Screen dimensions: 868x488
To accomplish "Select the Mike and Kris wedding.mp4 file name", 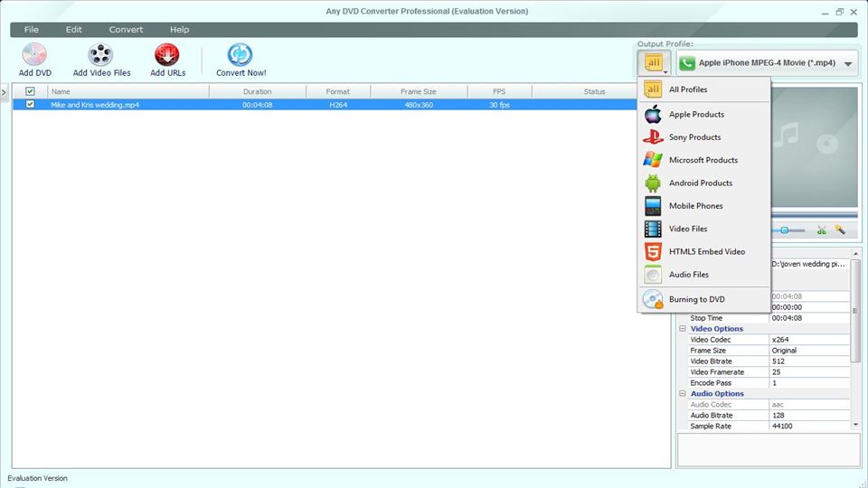I will pyautogui.click(x=95, y=105).
